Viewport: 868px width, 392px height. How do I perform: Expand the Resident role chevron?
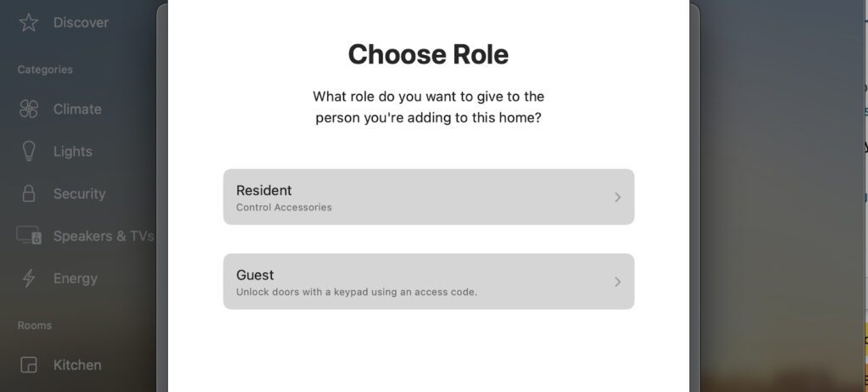(x=617, y=197)
